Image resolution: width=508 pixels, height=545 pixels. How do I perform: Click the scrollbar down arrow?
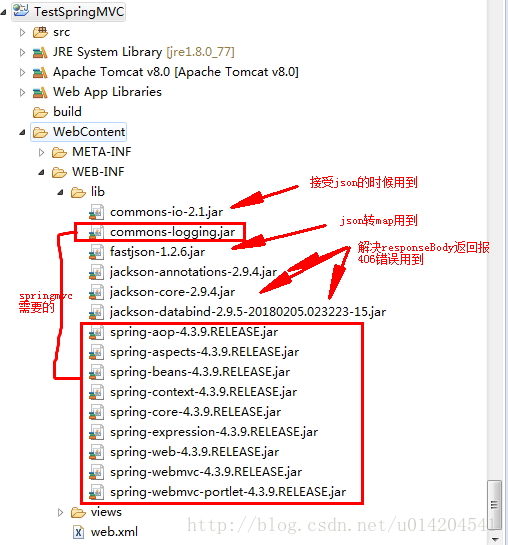click(494, 540)
